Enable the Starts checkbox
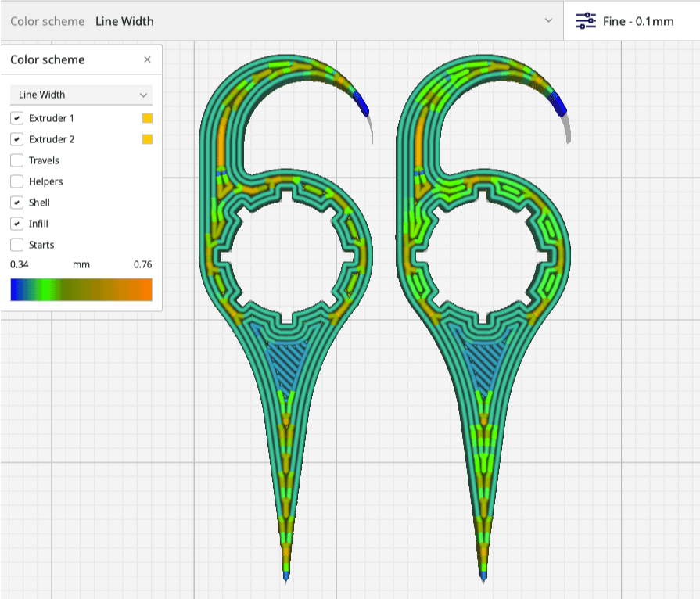 click(x=16, y=245)
